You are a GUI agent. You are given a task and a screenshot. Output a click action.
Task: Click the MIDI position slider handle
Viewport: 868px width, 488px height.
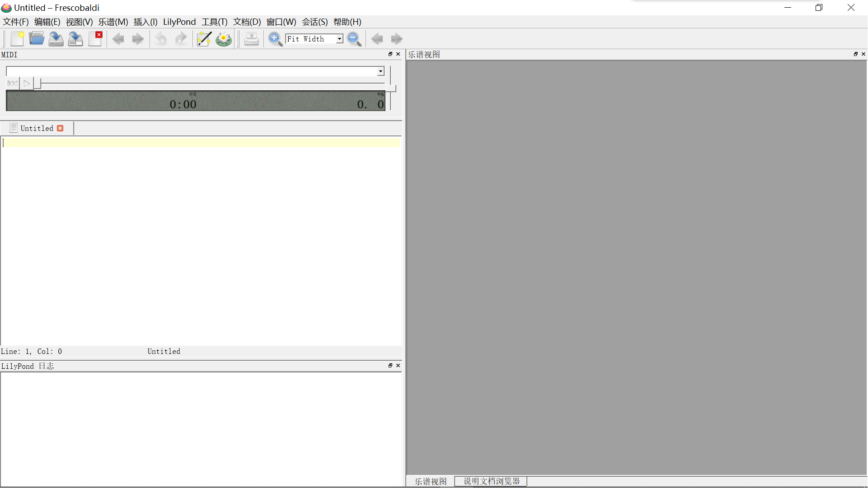pyautogui.click(x=38, y=83)
